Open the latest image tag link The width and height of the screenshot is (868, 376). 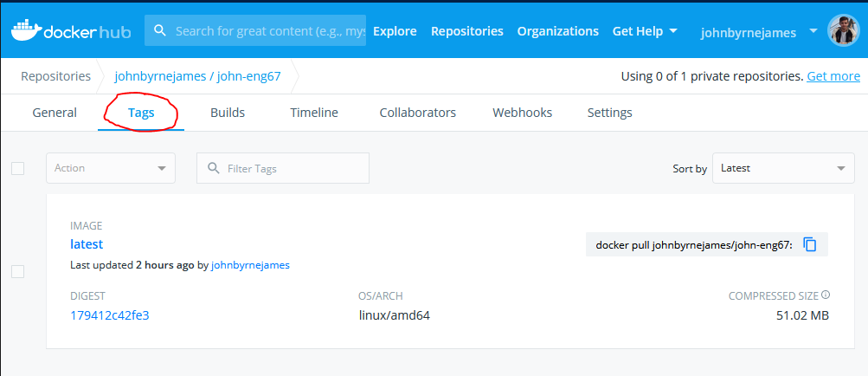(87, 244)
